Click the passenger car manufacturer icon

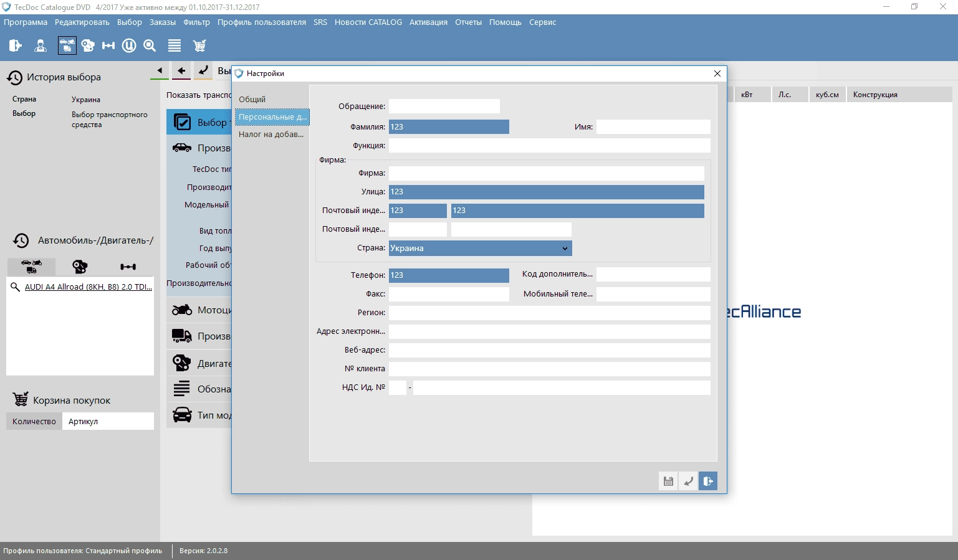click(x=182, y=148)
